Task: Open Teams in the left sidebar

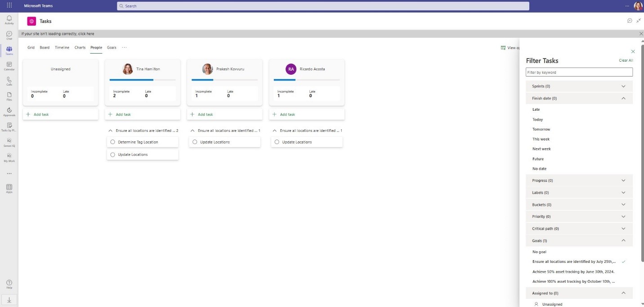Action: 9,51
